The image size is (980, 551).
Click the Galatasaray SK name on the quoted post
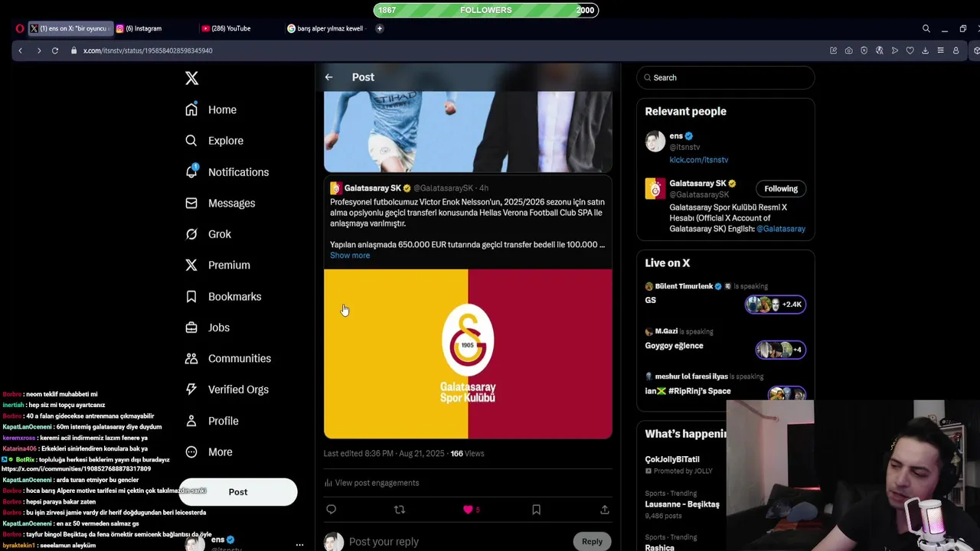[x=373, y=188]
